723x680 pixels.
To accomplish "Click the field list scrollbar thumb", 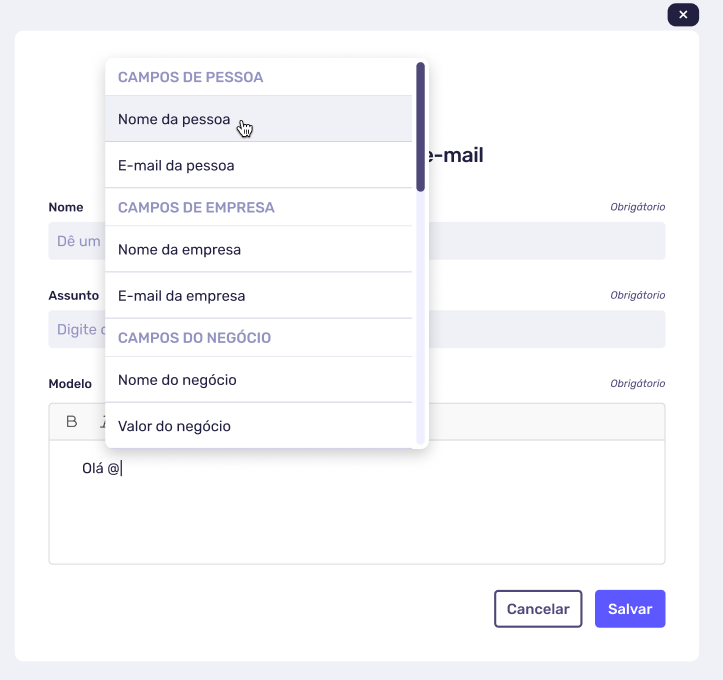I will click(x=420, y=125).
